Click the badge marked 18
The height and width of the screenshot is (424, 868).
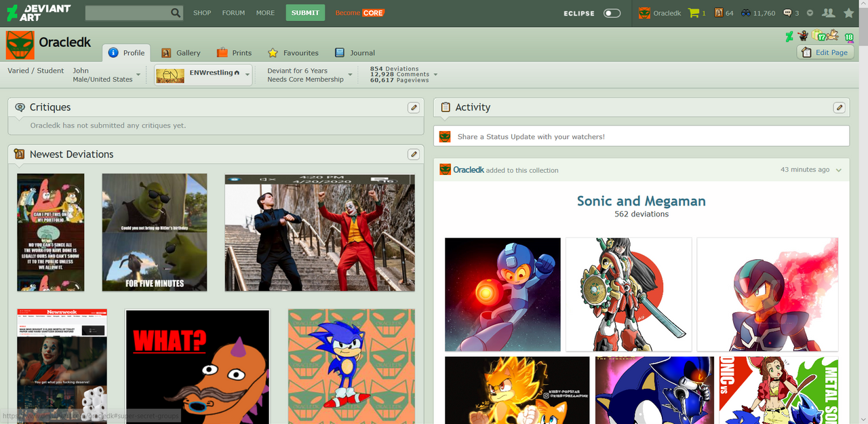pyautogui.click(x=848, y=37)
